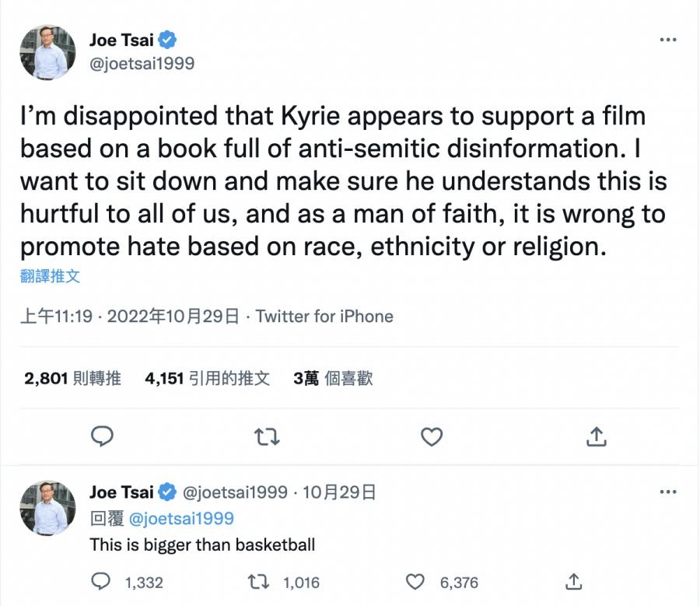Share the 'bigger than basketball' reply
The height and width of the screenshot is (606, 700).
(x=573, y=581)
